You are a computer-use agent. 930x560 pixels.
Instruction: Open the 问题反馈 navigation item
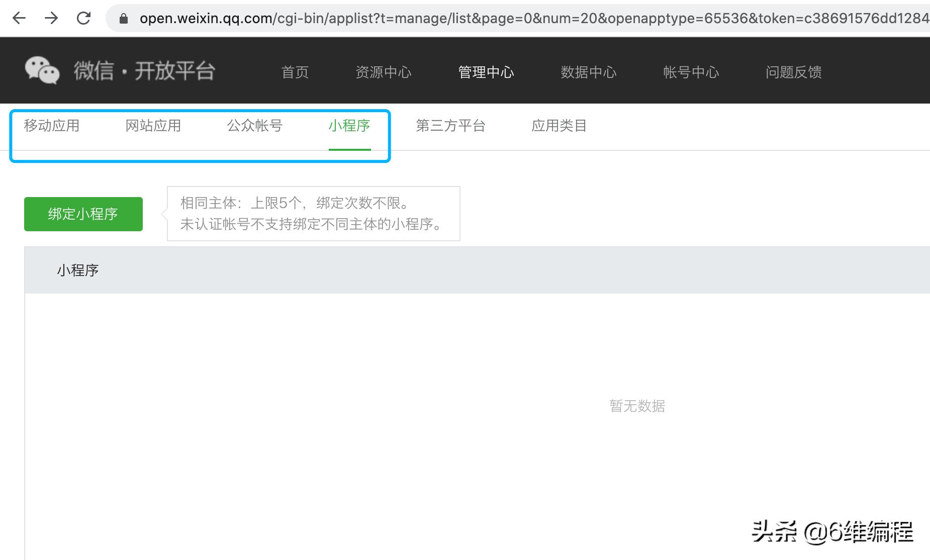point(793,72)
